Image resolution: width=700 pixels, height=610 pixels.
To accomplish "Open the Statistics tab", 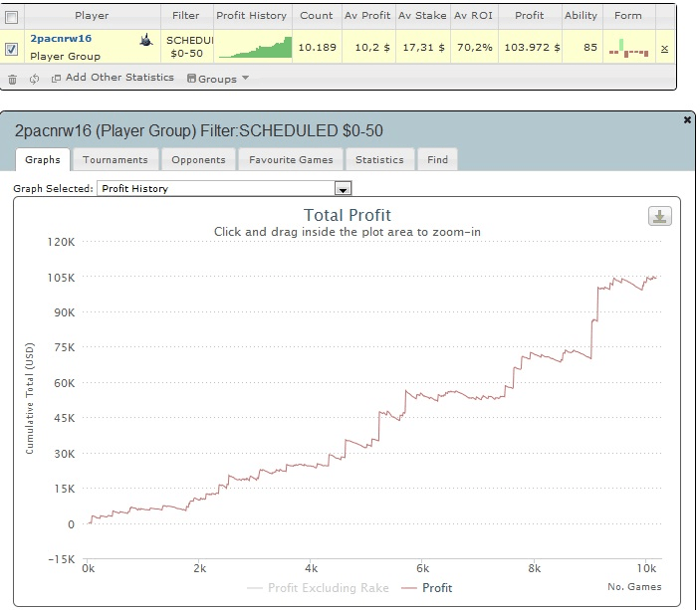I will tap(379, 160).
